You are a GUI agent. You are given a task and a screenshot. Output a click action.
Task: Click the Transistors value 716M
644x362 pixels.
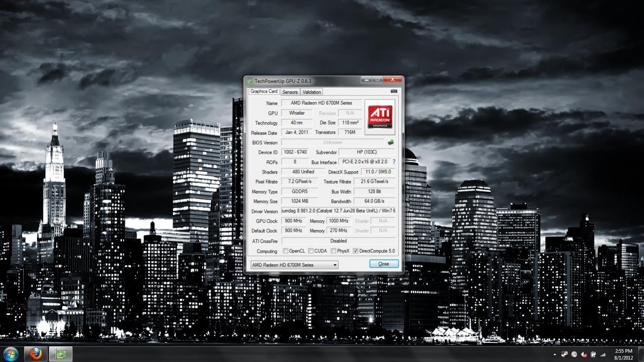350,132
